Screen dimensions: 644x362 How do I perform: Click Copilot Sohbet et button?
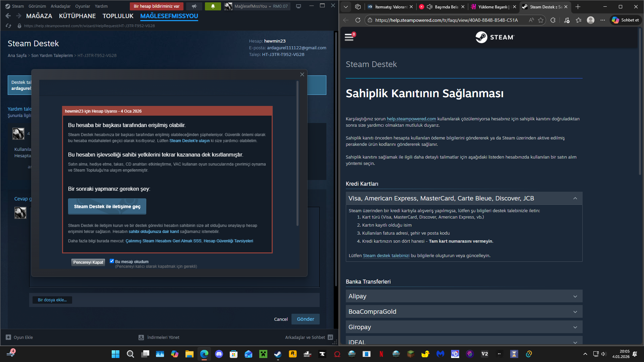(x=625, y=20)
